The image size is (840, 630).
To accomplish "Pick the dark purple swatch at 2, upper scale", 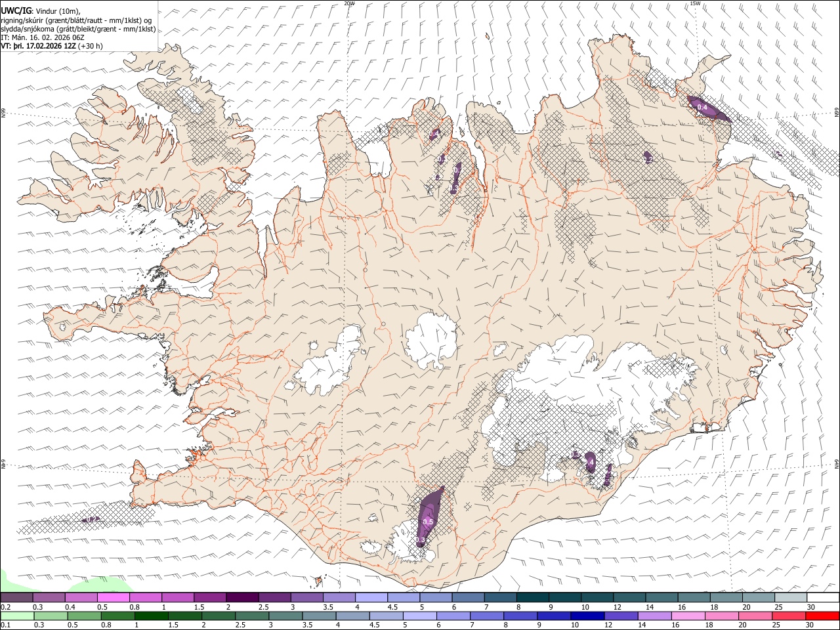I will pyautogui.click(x=242, y=597).
